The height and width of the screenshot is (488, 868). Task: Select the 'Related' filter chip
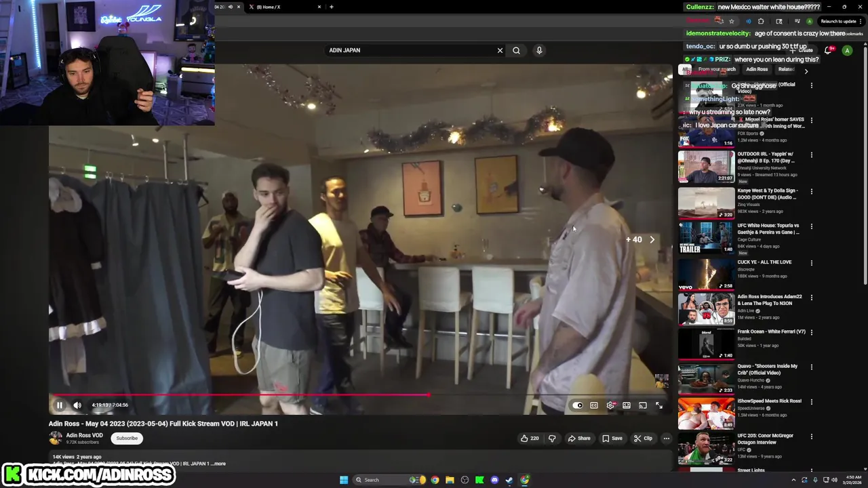coord(787,69)
